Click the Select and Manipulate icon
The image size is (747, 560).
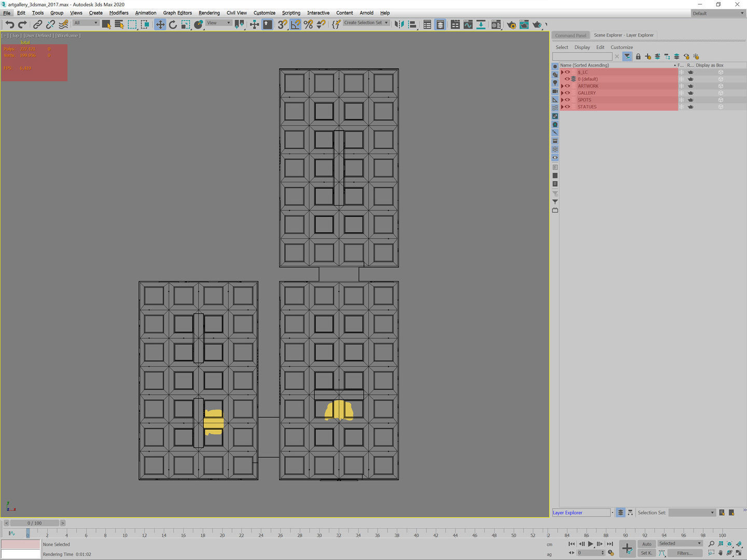[254, 24]
